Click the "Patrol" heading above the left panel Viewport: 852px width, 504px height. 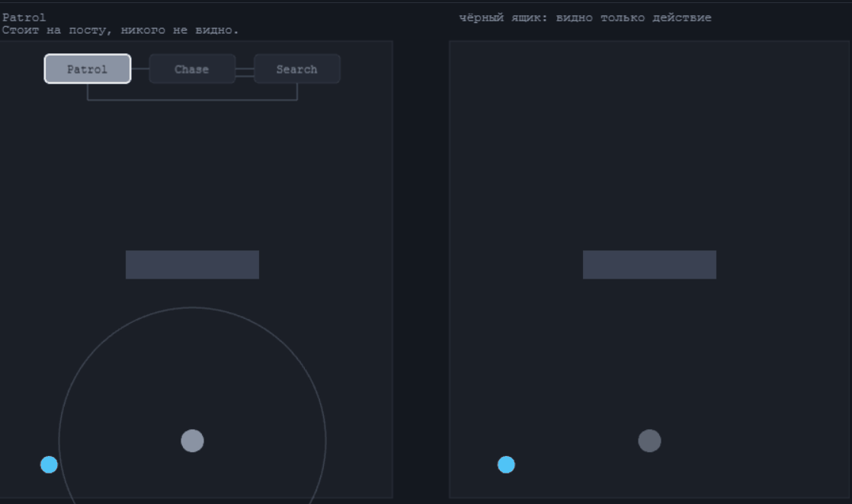tap(24, 18)
